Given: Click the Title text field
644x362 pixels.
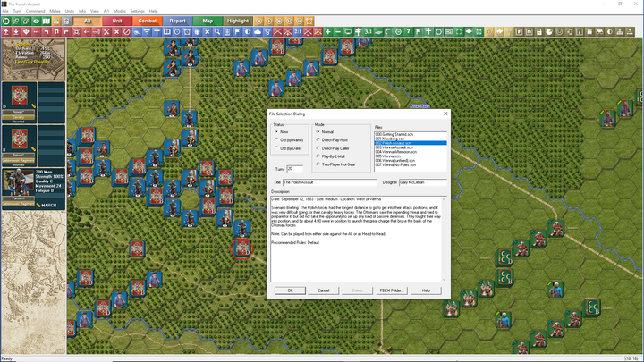Looking at the screenshot, I should pos(329,182).
